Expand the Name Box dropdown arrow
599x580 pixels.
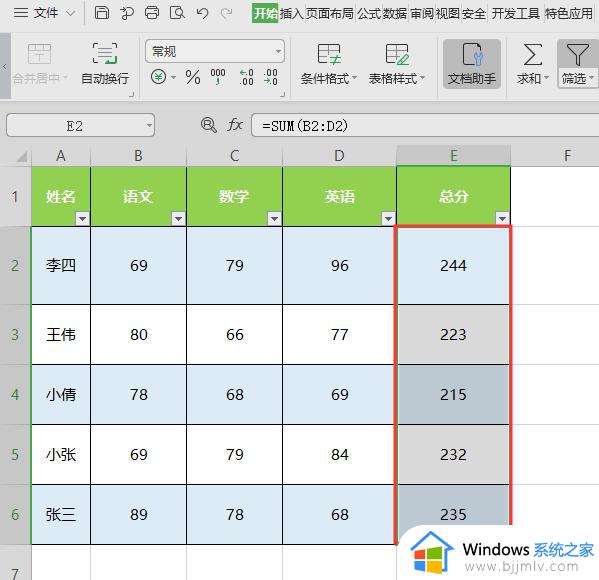149,125
